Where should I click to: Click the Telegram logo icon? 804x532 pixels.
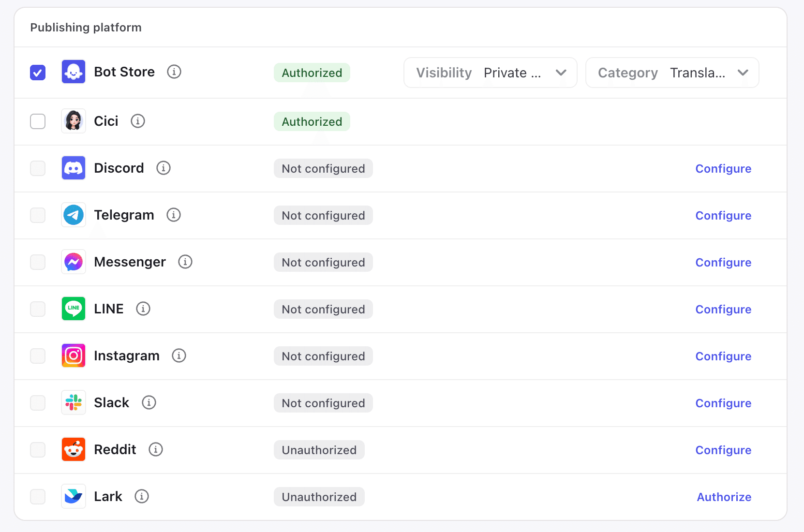pyautogui.click(x=74, y=215)
